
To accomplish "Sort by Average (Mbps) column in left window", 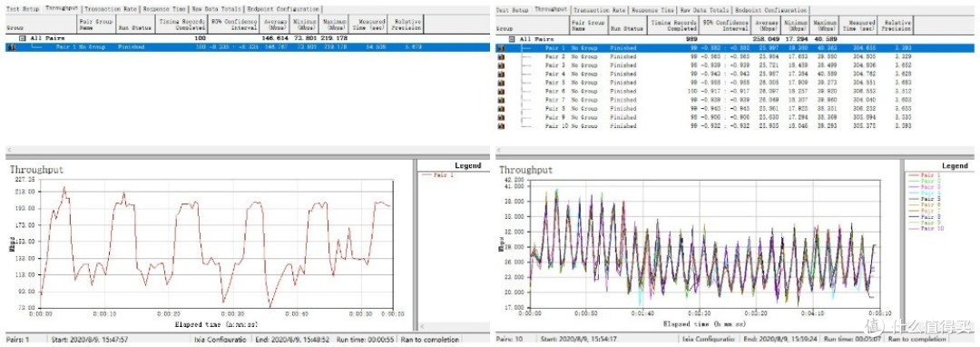I will pyautogui.click(x=275, y=25).
